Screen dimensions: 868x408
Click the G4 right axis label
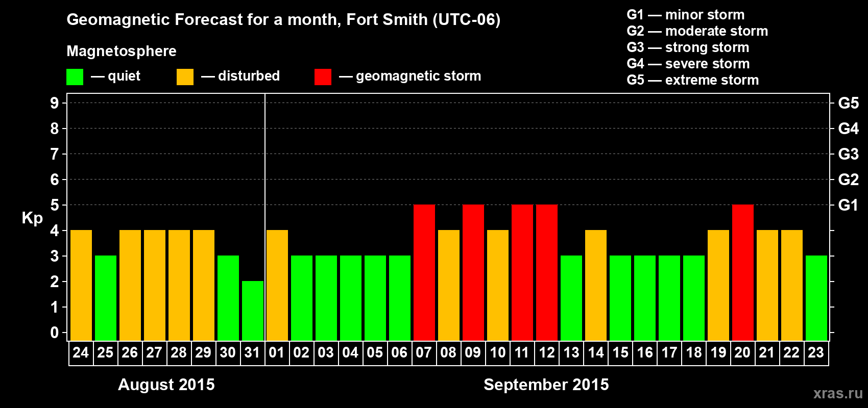[849, 129]
